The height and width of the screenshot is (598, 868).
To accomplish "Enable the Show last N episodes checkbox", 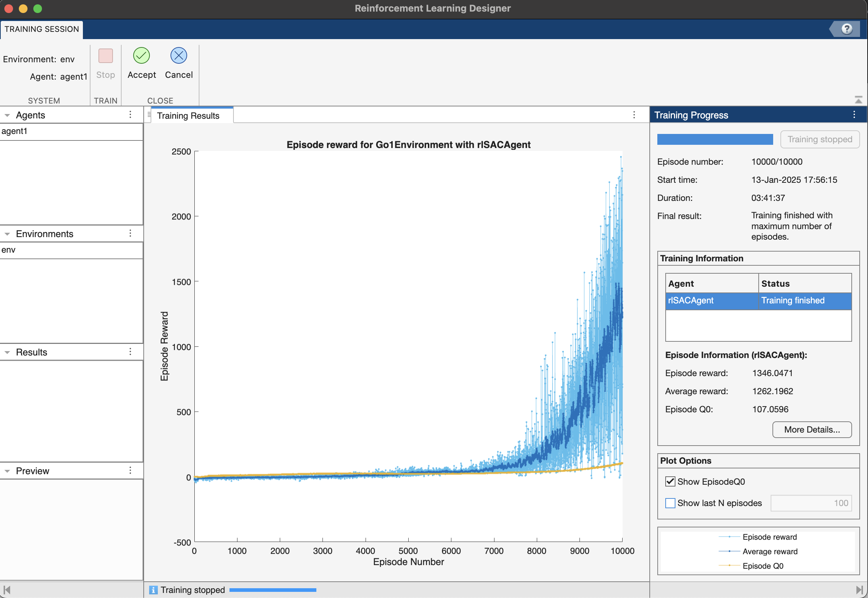I will tap(670, 503).
